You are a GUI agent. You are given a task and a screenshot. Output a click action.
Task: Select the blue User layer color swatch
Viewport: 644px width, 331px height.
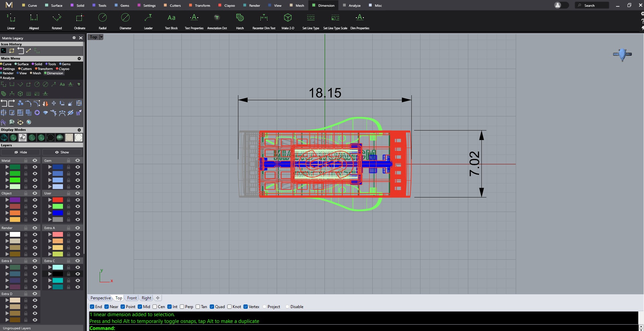[x=58, y=213]
